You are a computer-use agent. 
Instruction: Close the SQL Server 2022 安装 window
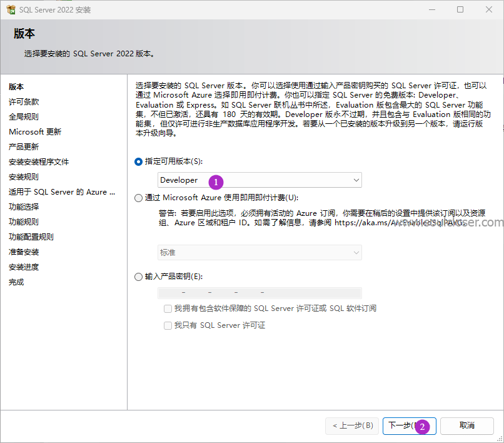point(489,9)
